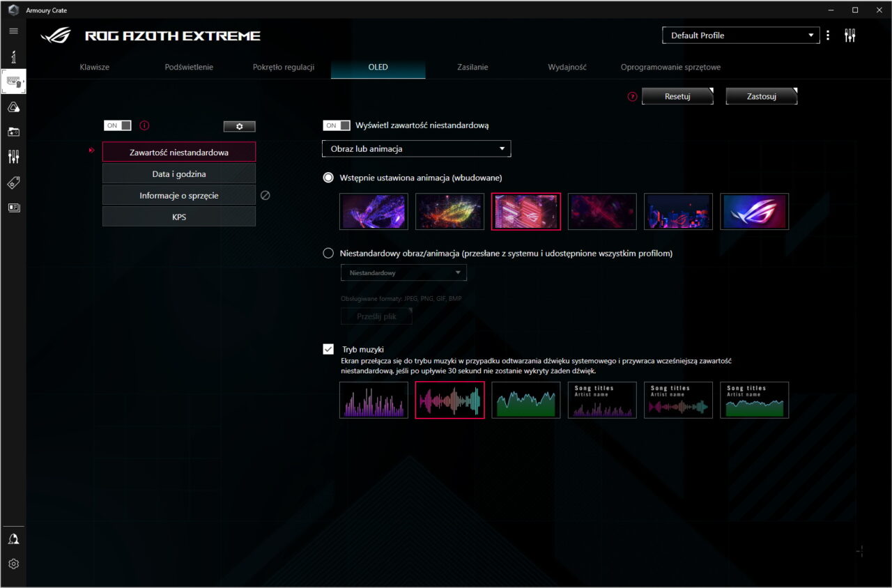Open the Home info page icon

(x=13, y=57)
